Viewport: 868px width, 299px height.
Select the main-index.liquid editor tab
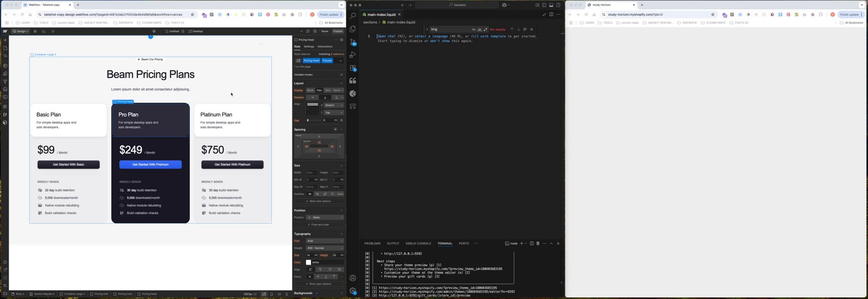coord(381,15)
